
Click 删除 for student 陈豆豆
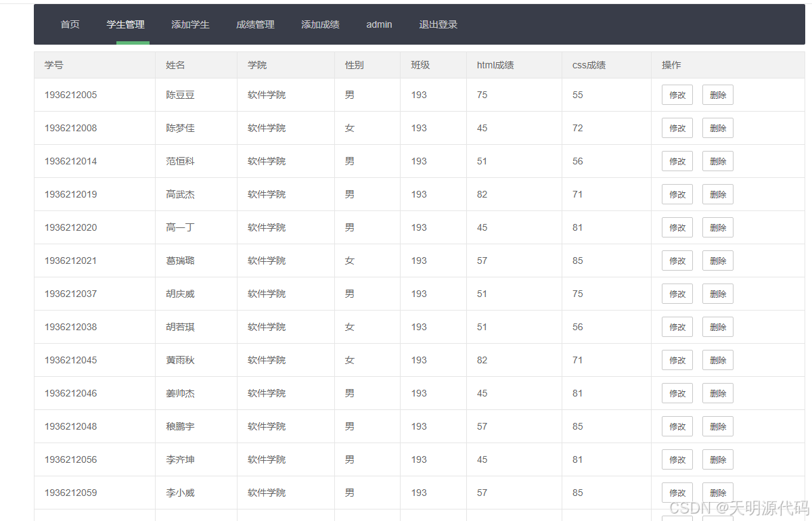(x=718, y=95)
